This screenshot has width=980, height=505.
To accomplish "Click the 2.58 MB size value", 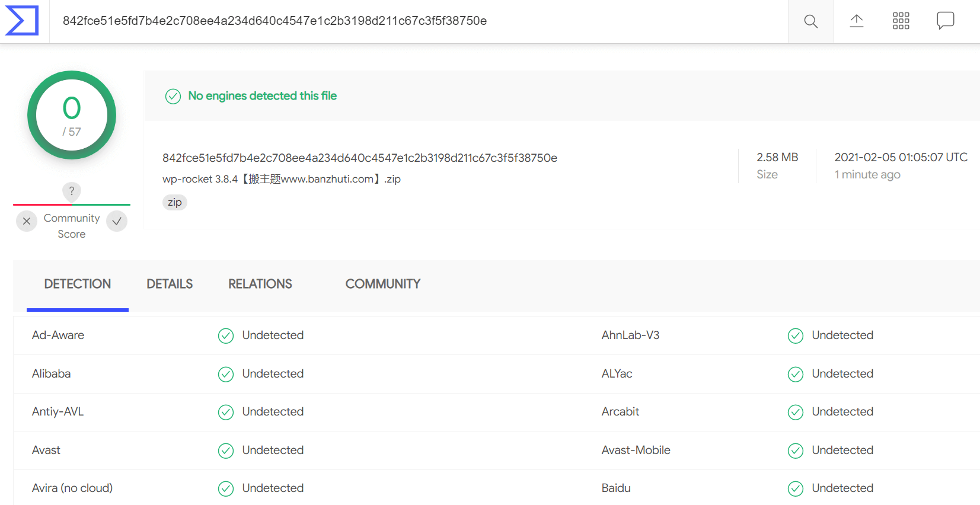I will point(777,157).
